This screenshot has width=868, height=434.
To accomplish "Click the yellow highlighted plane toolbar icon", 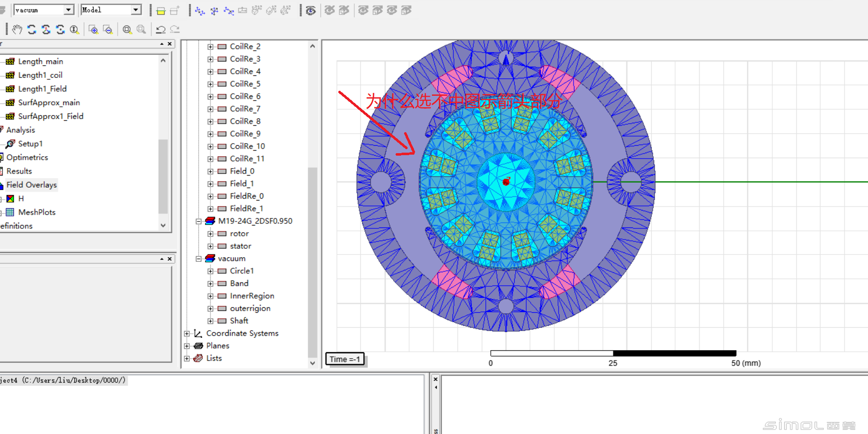I will click(160, 10).
